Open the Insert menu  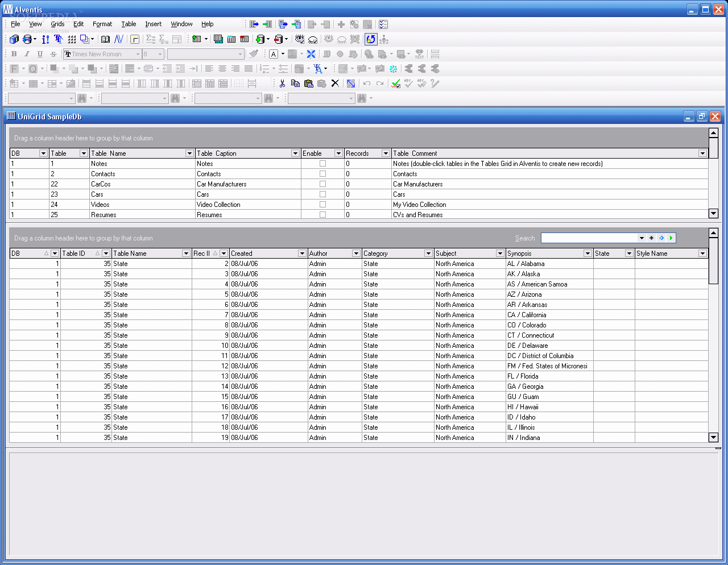pos(153,24)
